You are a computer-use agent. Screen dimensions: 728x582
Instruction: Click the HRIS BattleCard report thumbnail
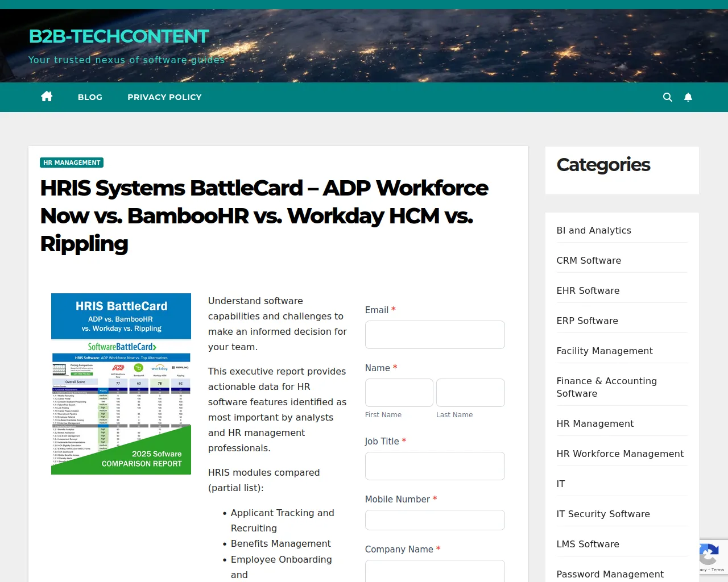pyautogui.click(x=121, y=384)
